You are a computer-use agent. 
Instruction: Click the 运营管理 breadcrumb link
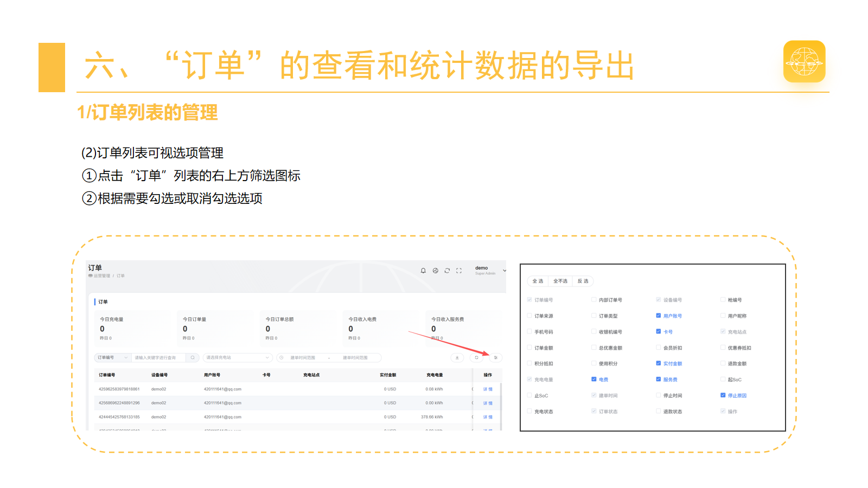tap(101, 276)
